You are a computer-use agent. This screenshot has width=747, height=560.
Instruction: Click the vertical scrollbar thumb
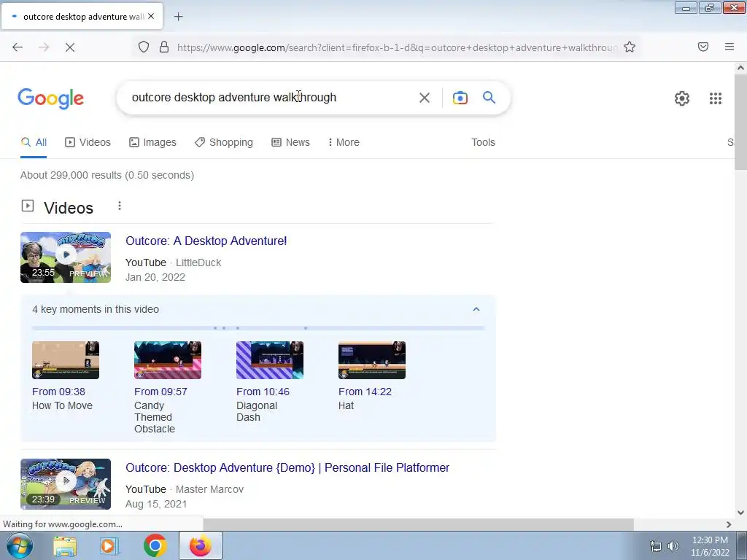(740, 122)
